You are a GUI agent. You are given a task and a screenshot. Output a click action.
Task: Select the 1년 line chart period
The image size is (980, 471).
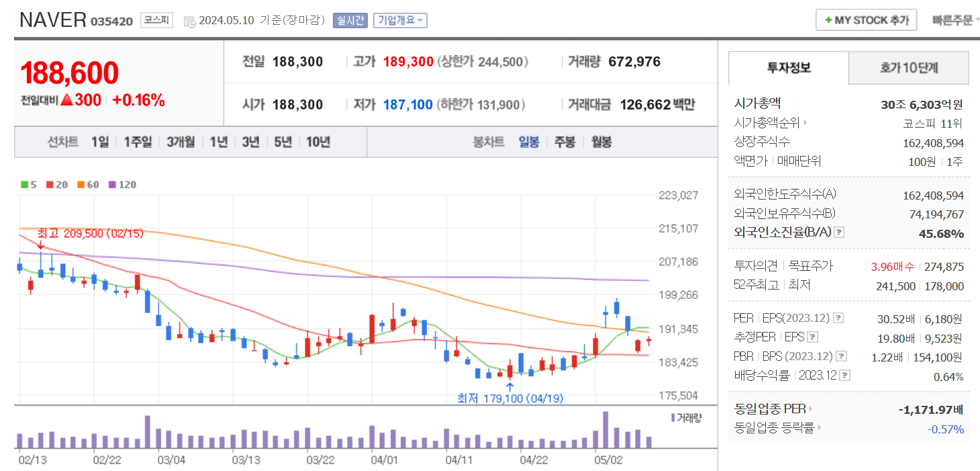218,142
